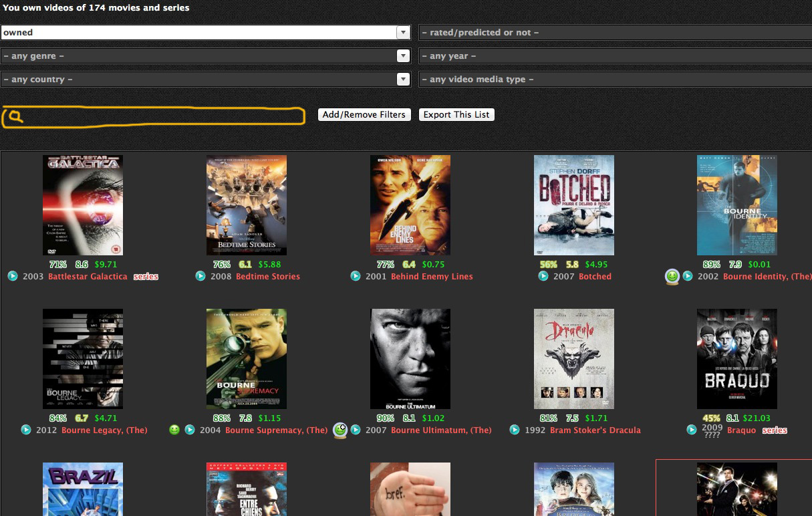Click play icon beside Bourne Ultimatum

(x=356, y=430)
